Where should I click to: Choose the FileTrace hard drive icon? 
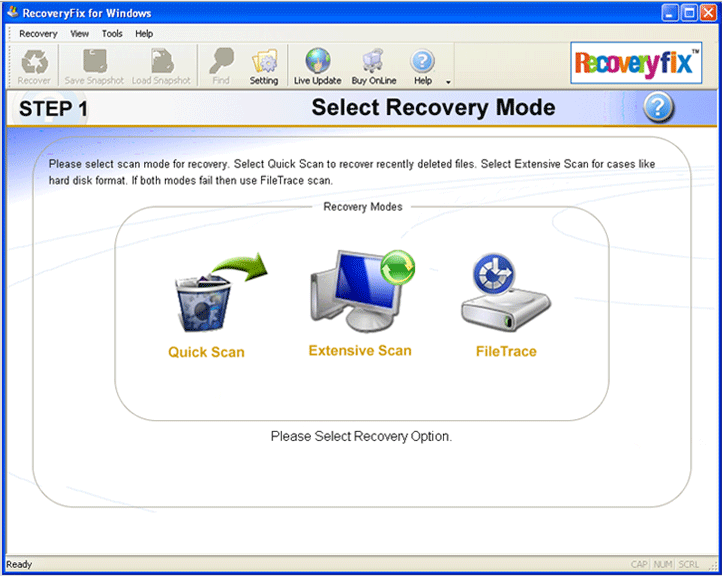506,292
